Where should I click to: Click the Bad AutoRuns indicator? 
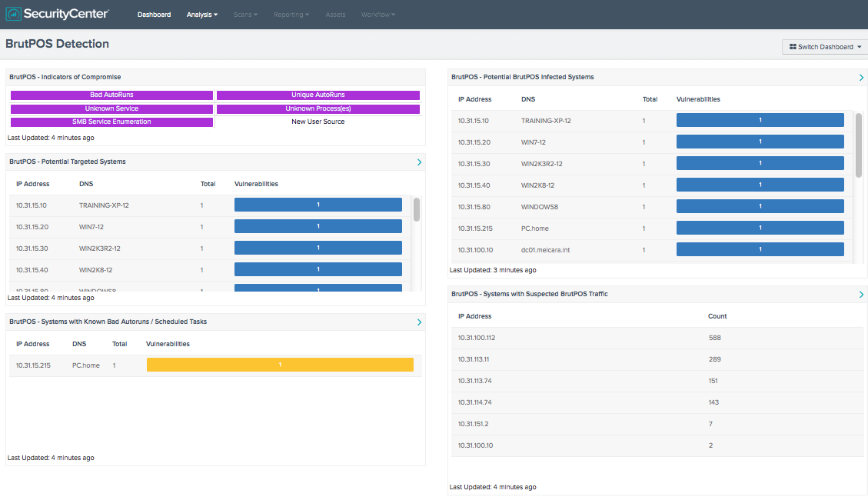point(111,95)
